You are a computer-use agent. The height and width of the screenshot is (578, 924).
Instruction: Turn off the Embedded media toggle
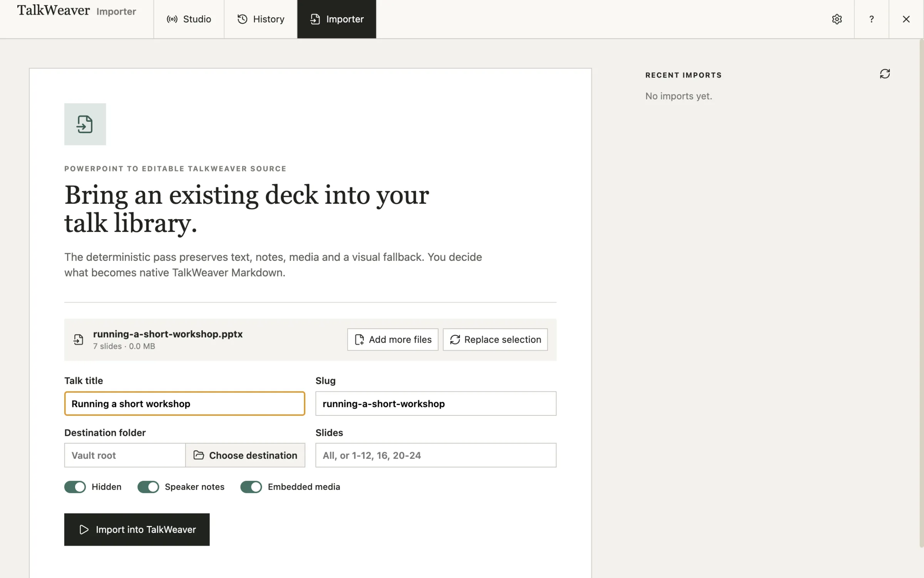[251, 487]
